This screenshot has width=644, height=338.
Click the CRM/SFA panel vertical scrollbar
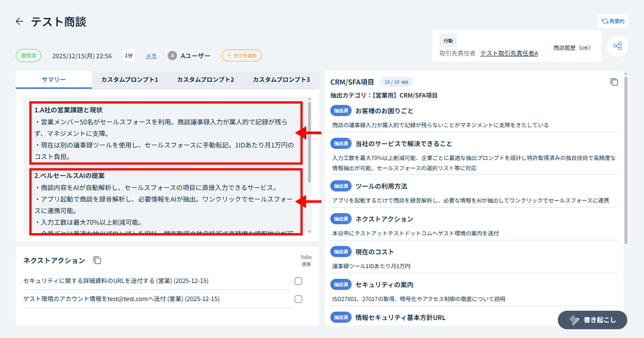click(x=626, y=161)
